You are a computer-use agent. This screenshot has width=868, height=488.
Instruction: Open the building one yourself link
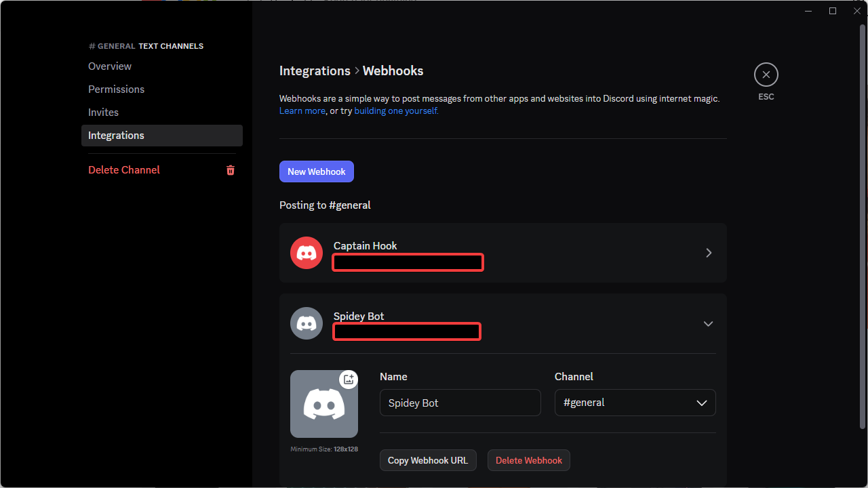click(397, 111)
